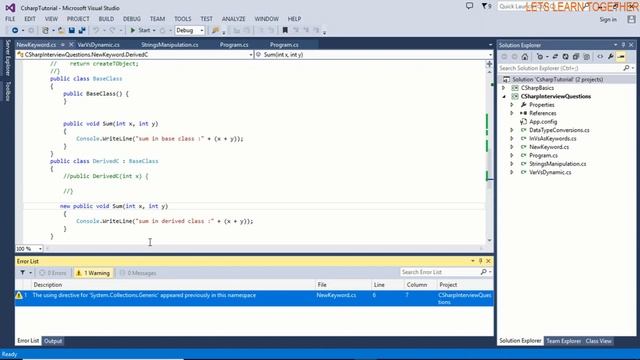
Task: Click Home icon in Solution Explorer
Action: 525,57
